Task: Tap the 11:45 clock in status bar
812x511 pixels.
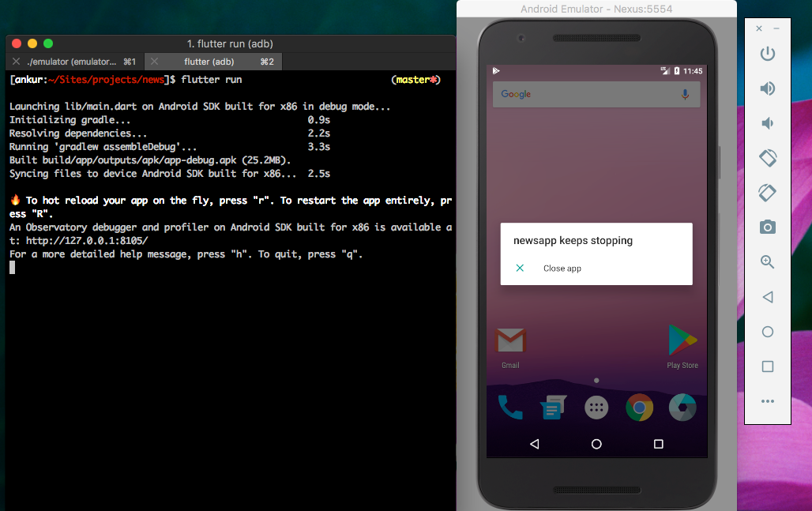Action: tap(693, 71)
